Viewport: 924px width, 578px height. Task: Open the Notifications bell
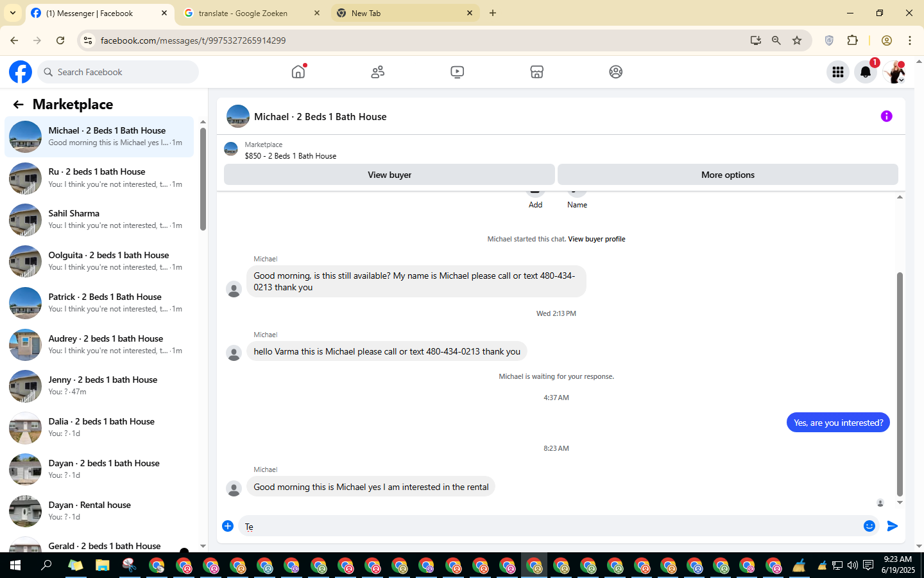tap(866, 72)
